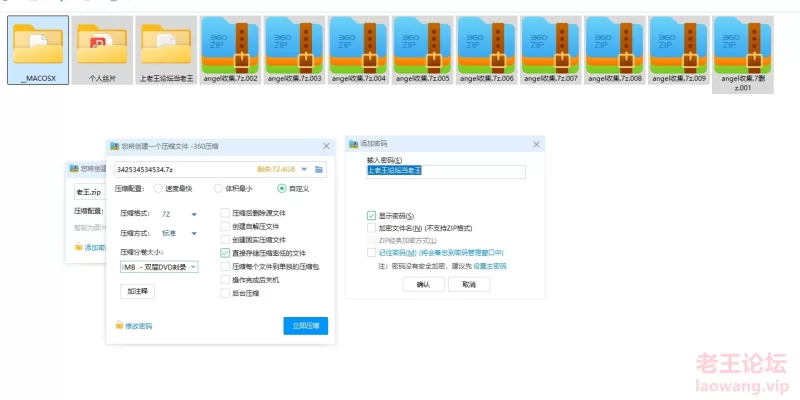Click the 剩余:72.4GB free space text
Image resolution: width=800 pixels, height=400 pixels.
[x=276, y=169]
